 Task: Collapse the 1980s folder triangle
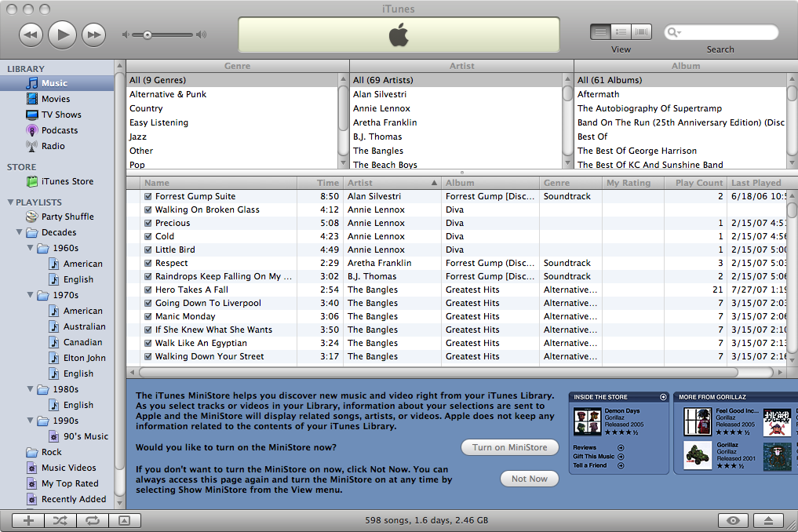point(31,389)
